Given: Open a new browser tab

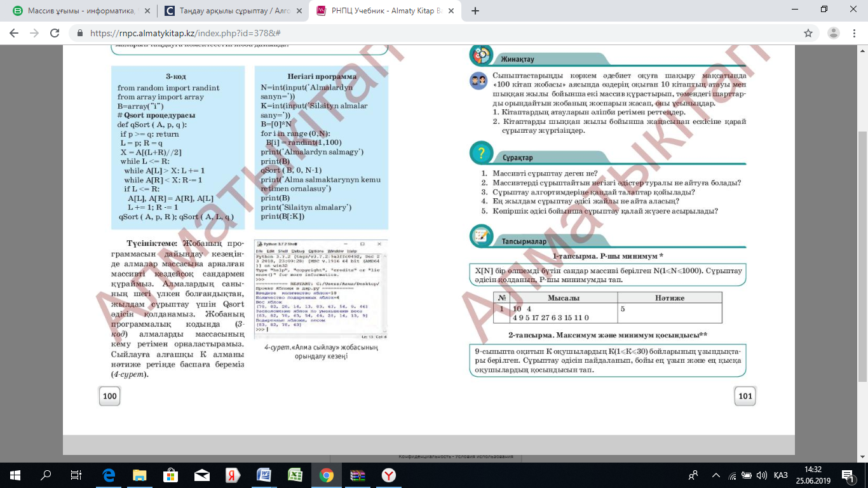Looking at the screenshot, I should click(475, 11).
